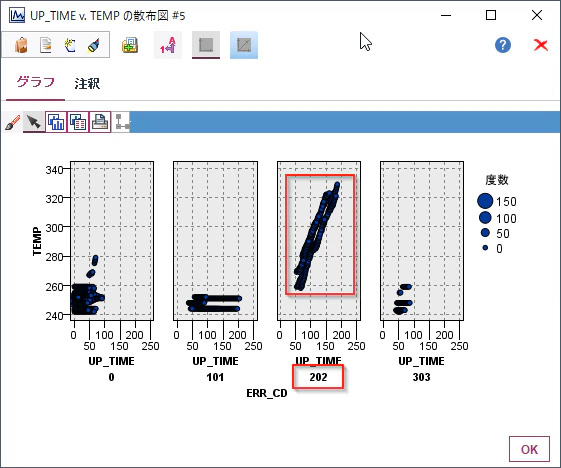The height and width of the screenshot is (468, 561).
Task: Open the Edit menu document icon
Action: pyautogui.click(x=45, y=45)
